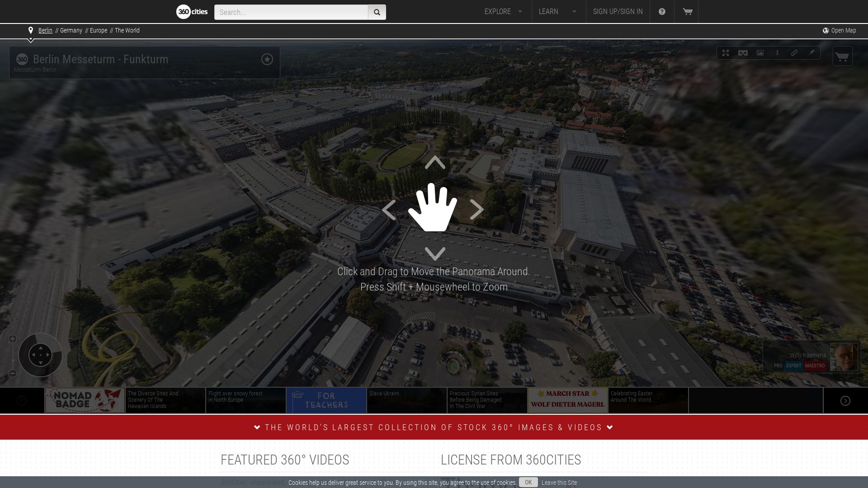Pan down with the navigation pad arrow

40,363
